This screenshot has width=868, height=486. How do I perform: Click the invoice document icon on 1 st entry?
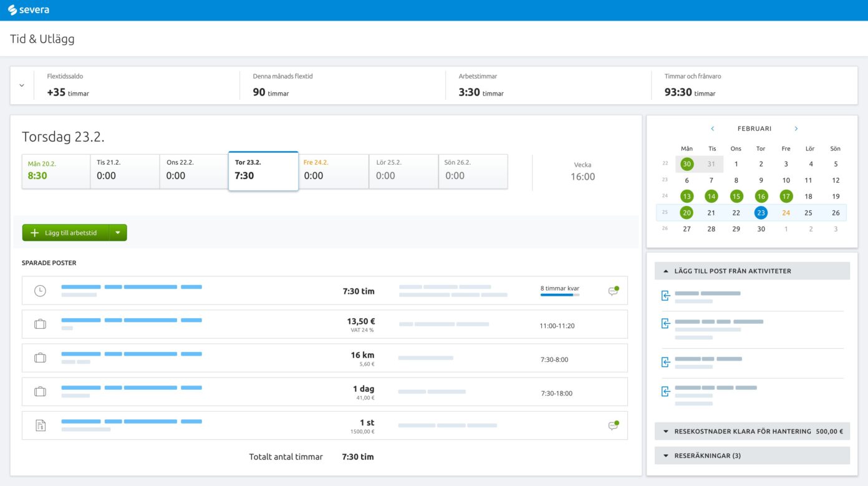coord(40,425)
